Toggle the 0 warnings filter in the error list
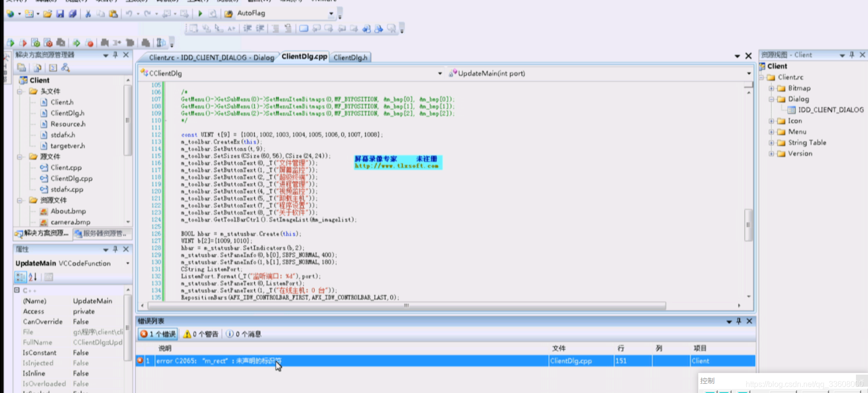 coord(201,334)
